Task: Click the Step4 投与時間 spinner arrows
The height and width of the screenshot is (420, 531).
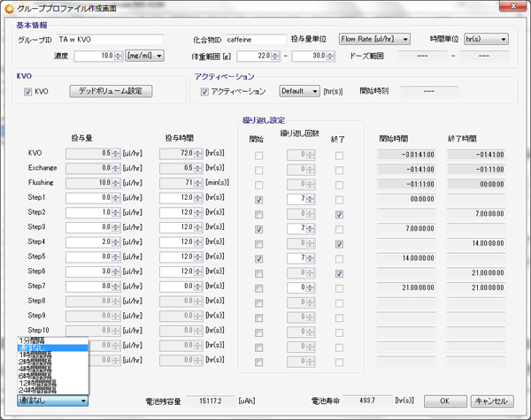Action: click(x=198, y=242)
